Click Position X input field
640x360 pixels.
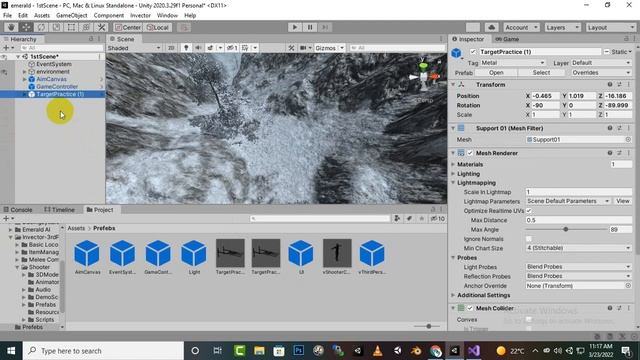click(546, 96)
